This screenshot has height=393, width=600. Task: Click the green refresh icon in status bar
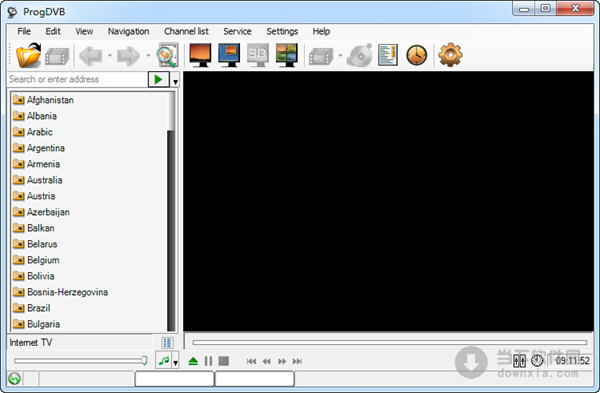coord(15,379)
